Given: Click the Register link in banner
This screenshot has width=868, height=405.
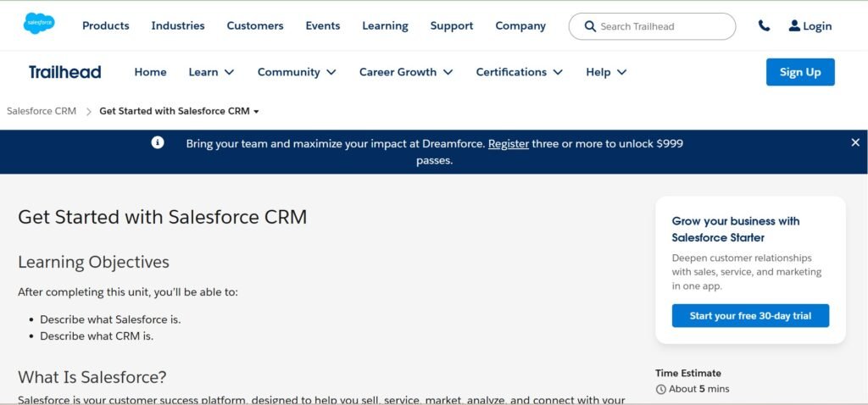Looking at the screenshot, I should point(509,144).
